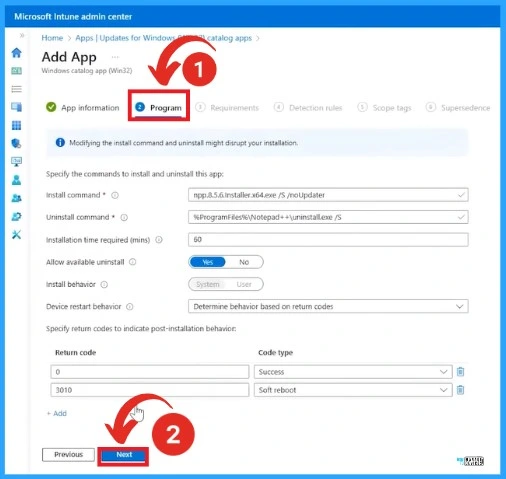Open Home from sidebar house icon
This screenshot has width=506, height=479.
[x=16, y=52]
